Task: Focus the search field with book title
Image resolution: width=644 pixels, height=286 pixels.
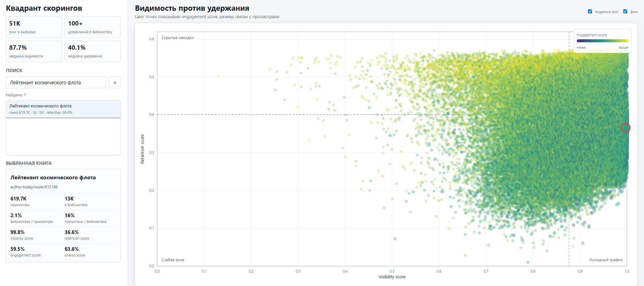Action: click(x=56, y=83)
